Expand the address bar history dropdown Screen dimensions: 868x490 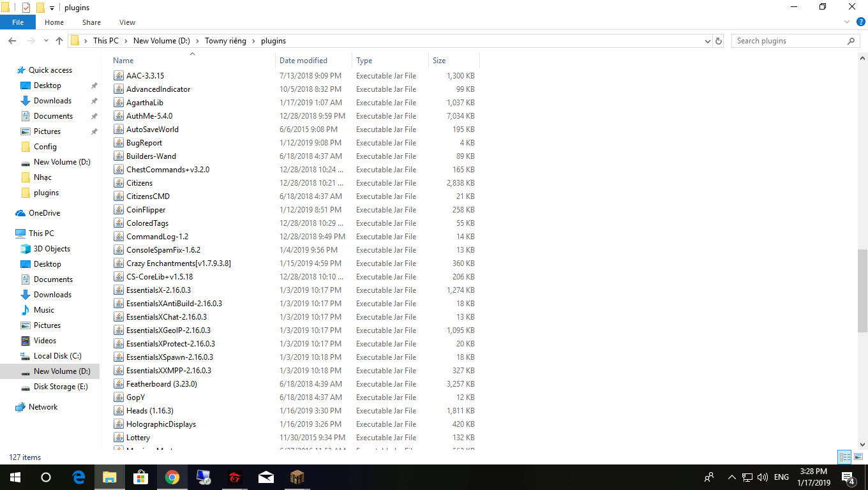pyautogui.click(x=707, y=40)
